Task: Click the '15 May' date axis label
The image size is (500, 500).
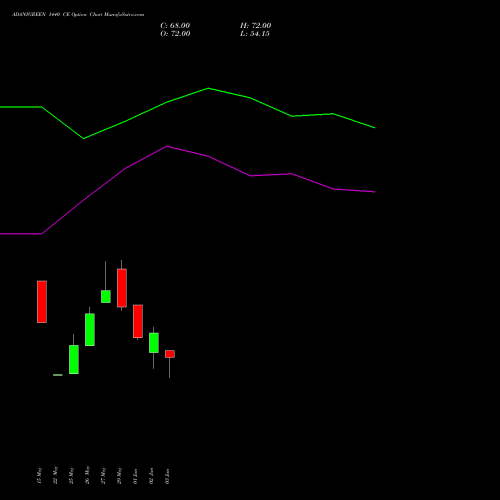Action: (39, 476)
